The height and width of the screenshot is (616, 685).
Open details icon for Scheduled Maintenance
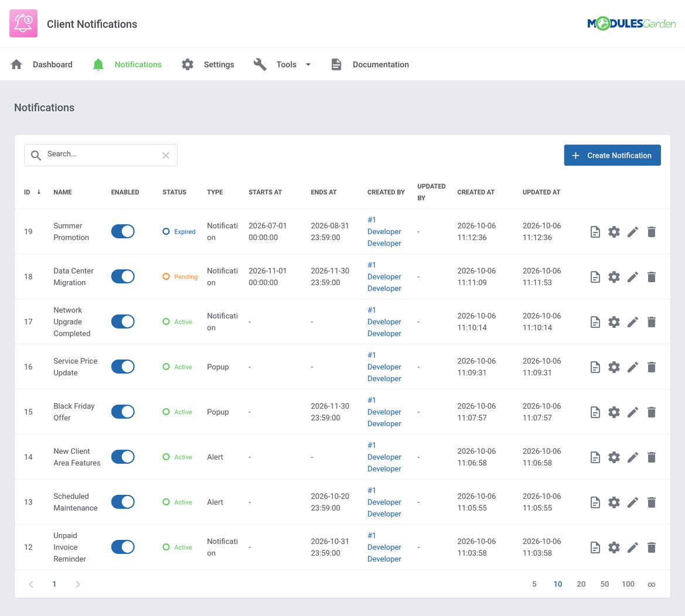pyautogui.click(x=595, y=502)
